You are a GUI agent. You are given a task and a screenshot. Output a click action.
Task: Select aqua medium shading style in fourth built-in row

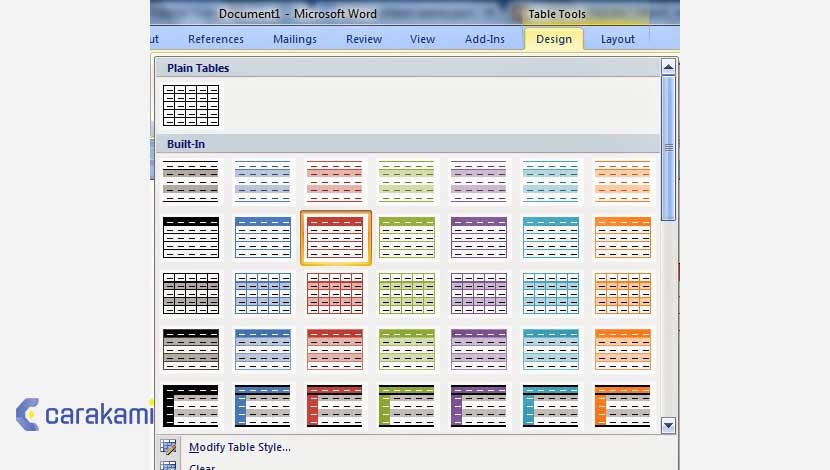pyautogui.click(x=551, y=349)
